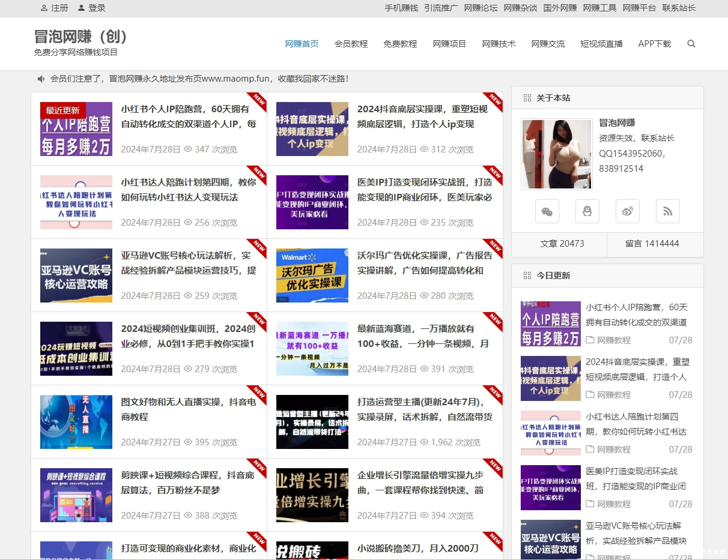Click the 沃尔玛广告优化实操课 thumbnail
Viewport: 728px width, 560px height.
click(312, 275)
